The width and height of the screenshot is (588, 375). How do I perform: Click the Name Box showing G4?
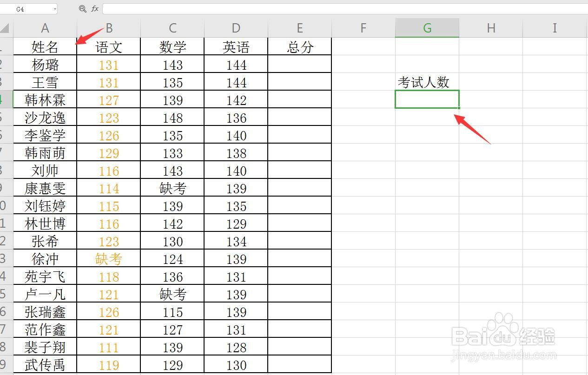pyautogui.click(x=28, y=9)
